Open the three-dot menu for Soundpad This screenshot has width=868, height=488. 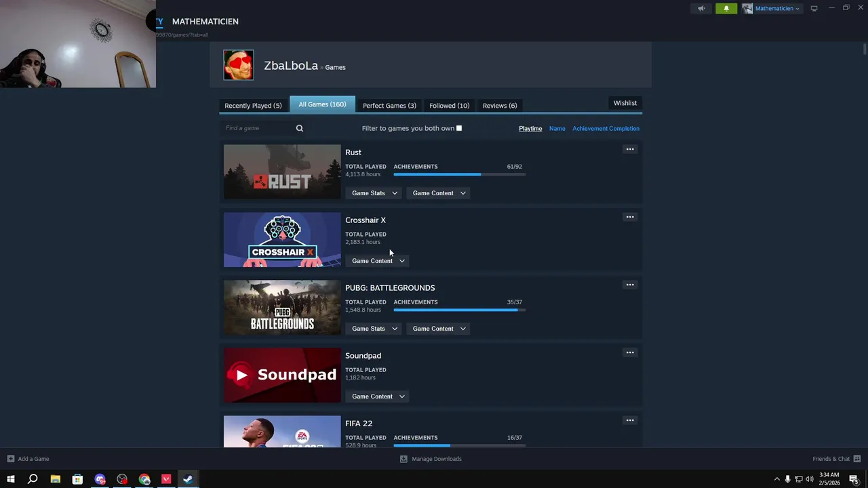pos(630,352)
